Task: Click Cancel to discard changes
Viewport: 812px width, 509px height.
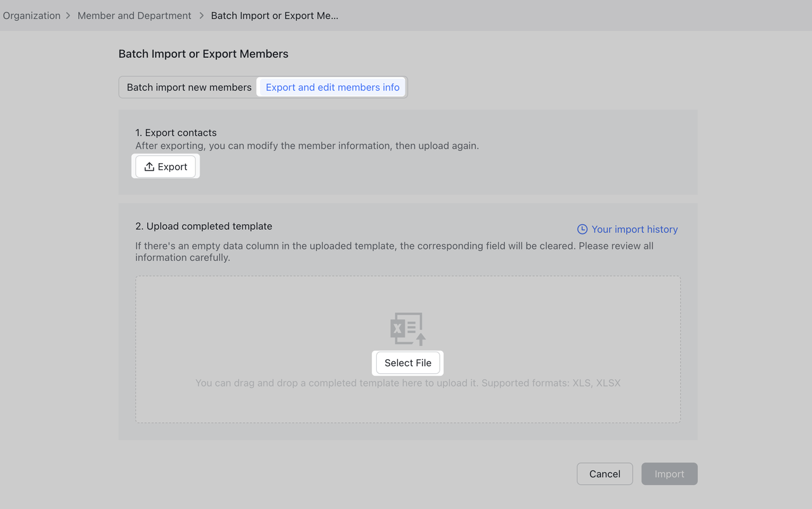Action: pos(605,473)
